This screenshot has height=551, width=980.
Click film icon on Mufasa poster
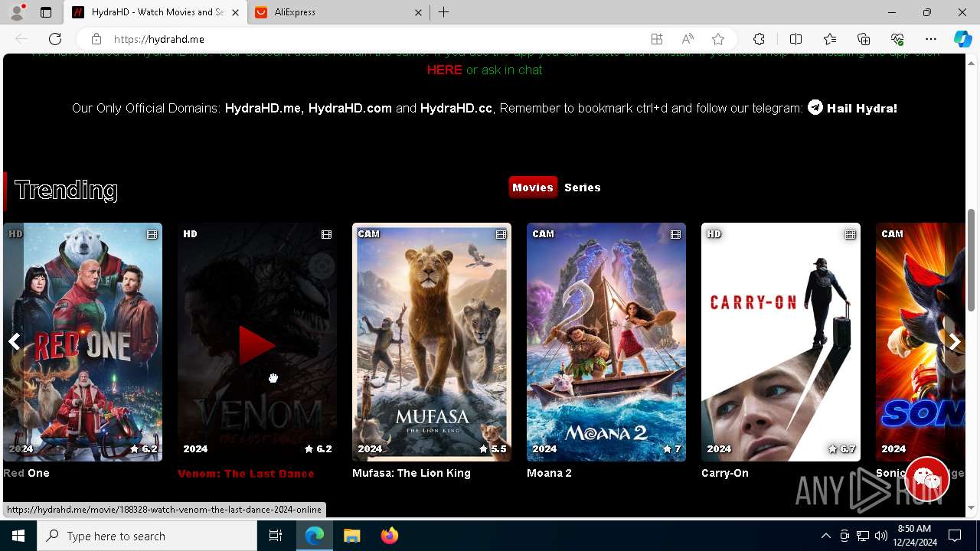(501, 234)
